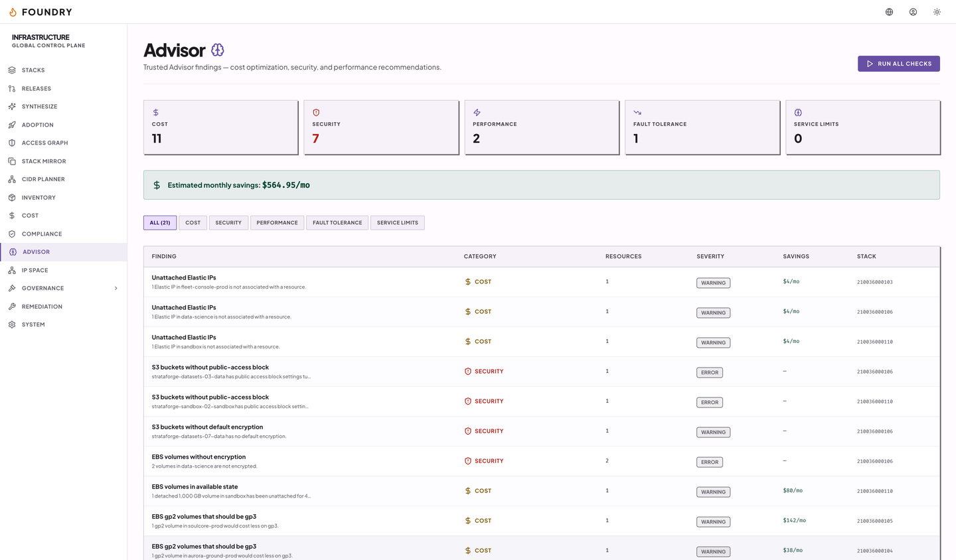Switch to the Cost filter tab
The width and height of the screenshot is (956, 560).
tap(193, 223)
